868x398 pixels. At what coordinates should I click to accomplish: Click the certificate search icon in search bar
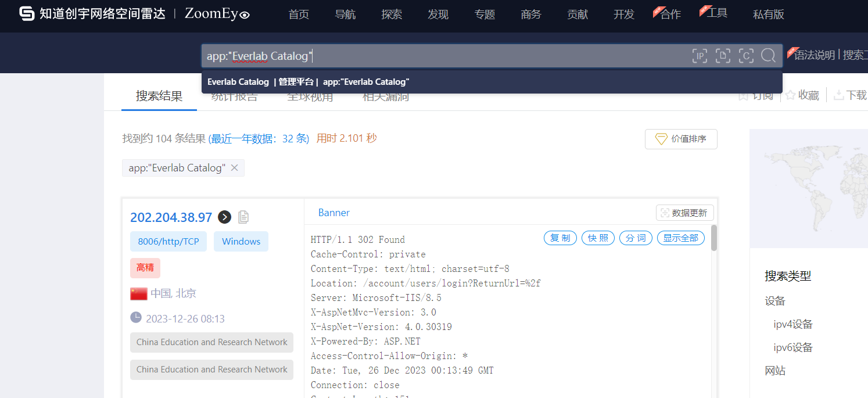tap(746, 56)
